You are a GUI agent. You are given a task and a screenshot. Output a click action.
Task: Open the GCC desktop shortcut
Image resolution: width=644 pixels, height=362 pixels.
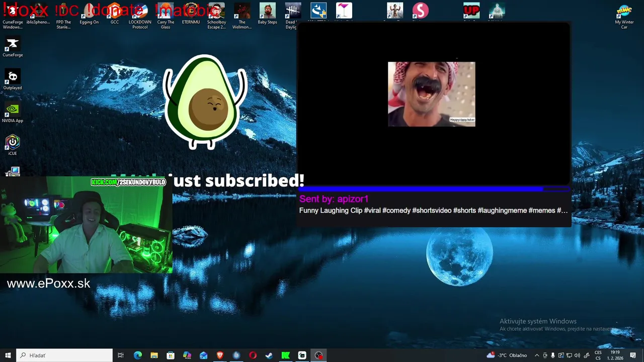115,14
